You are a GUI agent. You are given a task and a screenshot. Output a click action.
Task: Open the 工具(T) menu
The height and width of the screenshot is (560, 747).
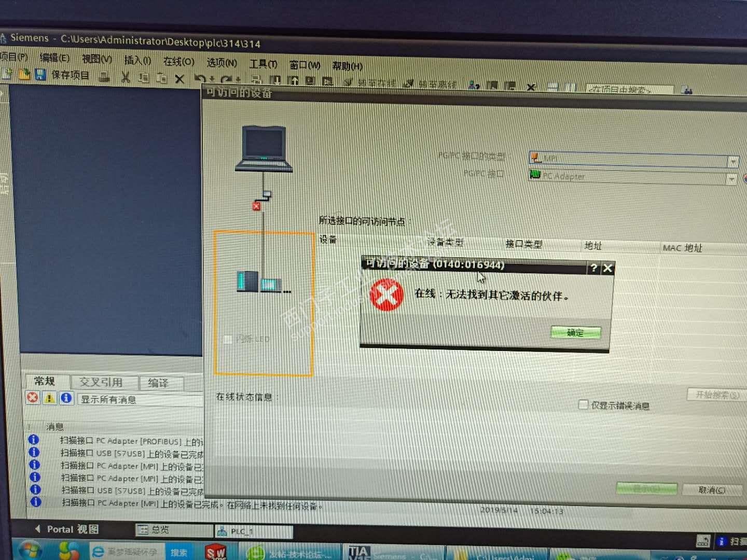tap(263, 64)
